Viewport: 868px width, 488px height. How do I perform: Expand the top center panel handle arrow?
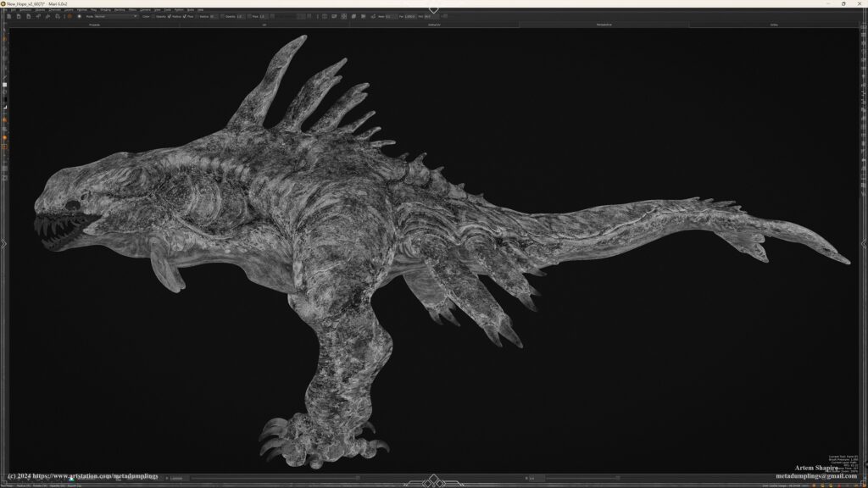433,9
